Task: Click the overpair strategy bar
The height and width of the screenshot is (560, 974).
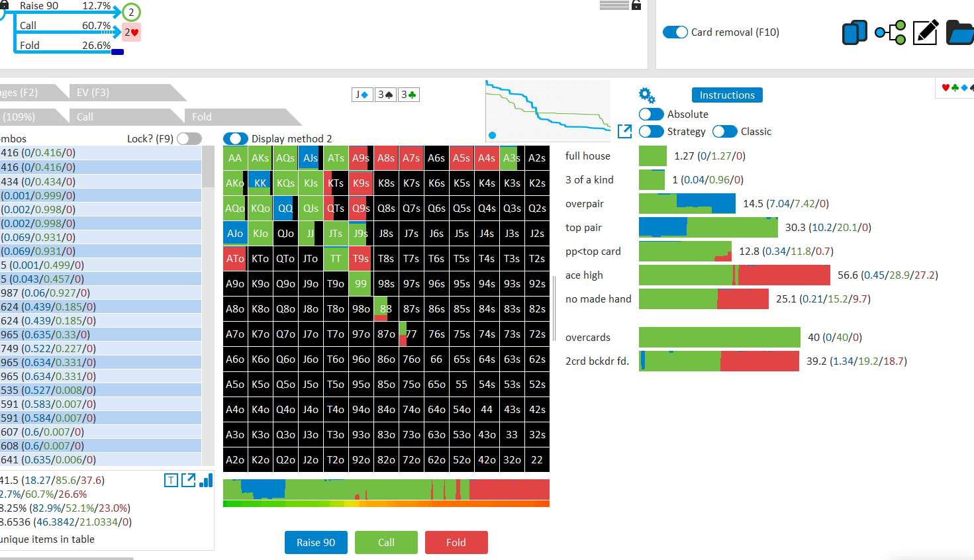Action: click(687, 204)
